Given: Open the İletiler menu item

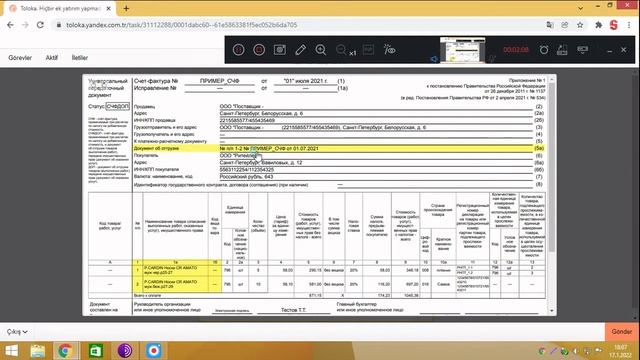Looking at the screenshot, I should (80, 58).
